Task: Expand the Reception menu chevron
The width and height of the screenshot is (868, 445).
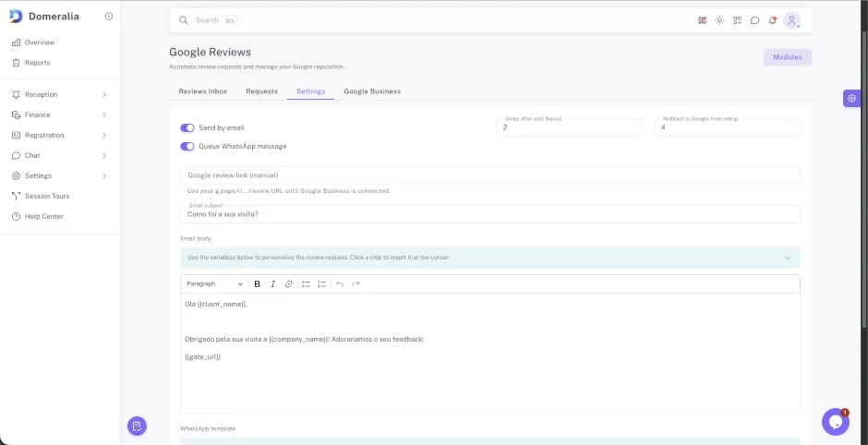Action: pyautogui.click(x=104, y=95)
